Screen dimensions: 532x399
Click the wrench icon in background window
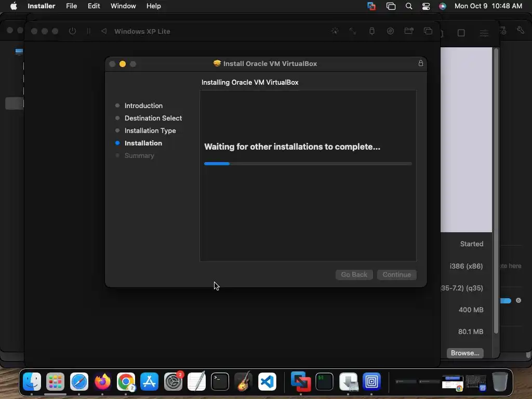(521, 31)
